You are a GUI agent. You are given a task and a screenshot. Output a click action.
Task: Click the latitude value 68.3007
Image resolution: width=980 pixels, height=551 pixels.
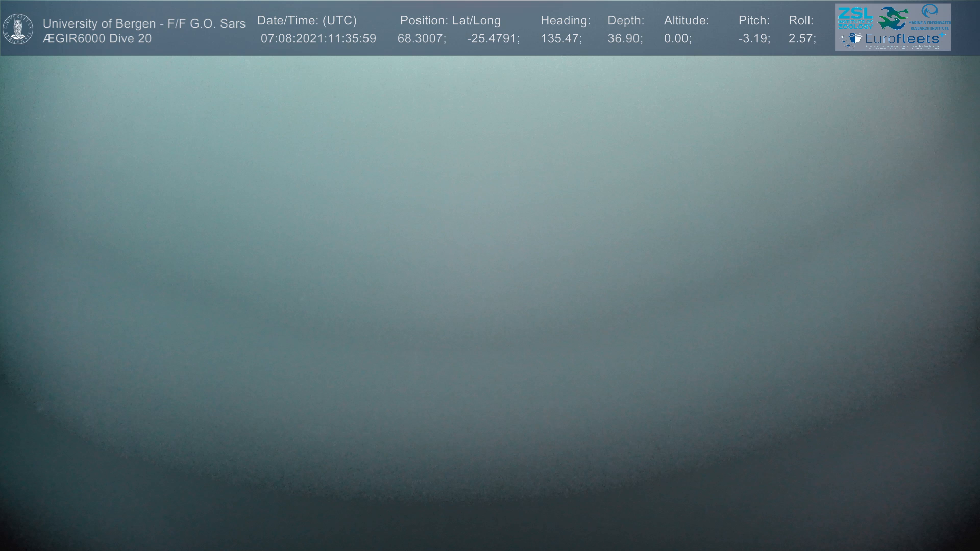click(x=421, y=39)
